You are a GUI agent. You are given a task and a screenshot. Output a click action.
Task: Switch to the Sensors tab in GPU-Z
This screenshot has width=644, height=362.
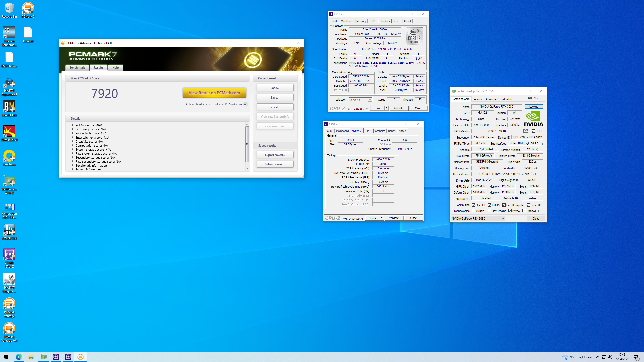(x=477, y=99)
